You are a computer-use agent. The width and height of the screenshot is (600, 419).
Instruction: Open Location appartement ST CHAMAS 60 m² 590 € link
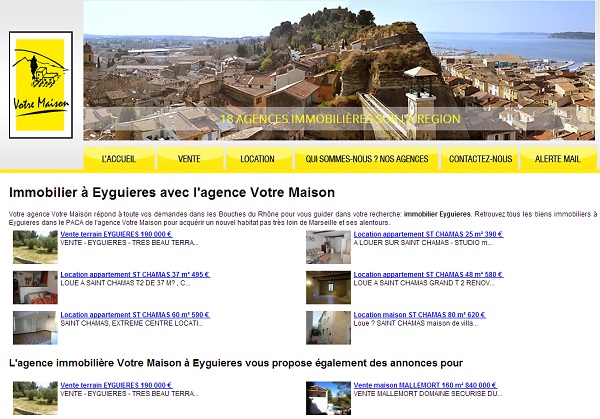click(135, 315)
